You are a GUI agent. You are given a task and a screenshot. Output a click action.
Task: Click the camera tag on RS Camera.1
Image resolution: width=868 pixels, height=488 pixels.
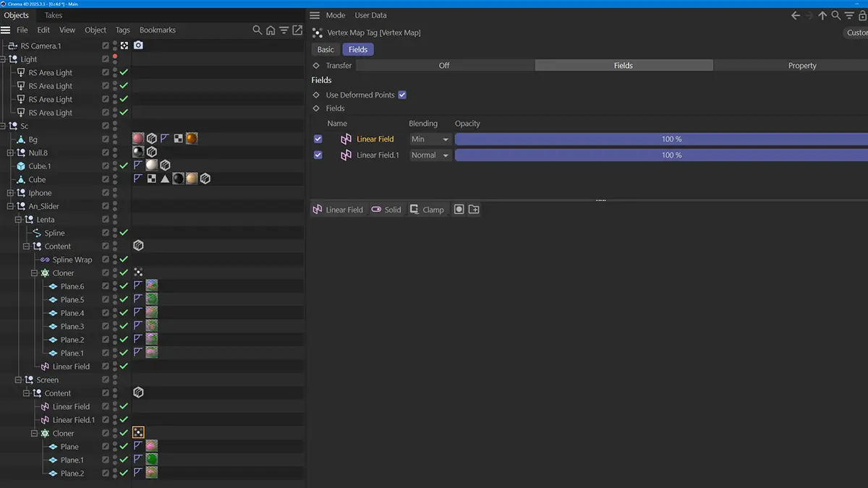[x=138, y=46]
